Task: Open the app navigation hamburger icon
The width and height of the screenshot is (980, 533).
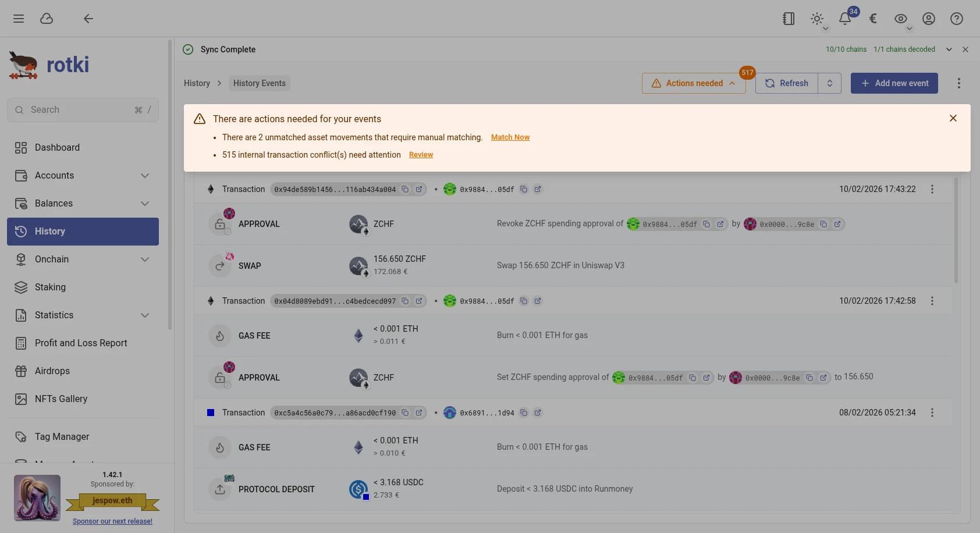Action: click(x=18, y=18)
